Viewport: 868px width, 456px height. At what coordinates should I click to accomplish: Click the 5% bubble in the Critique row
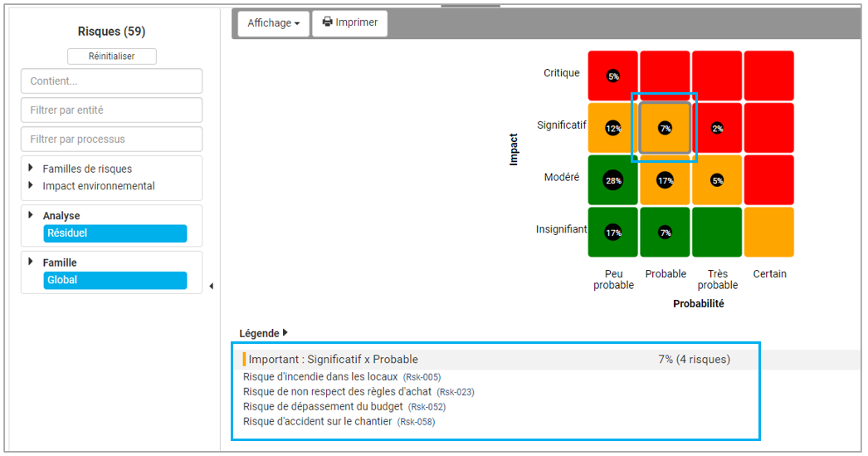pos(613,76)
